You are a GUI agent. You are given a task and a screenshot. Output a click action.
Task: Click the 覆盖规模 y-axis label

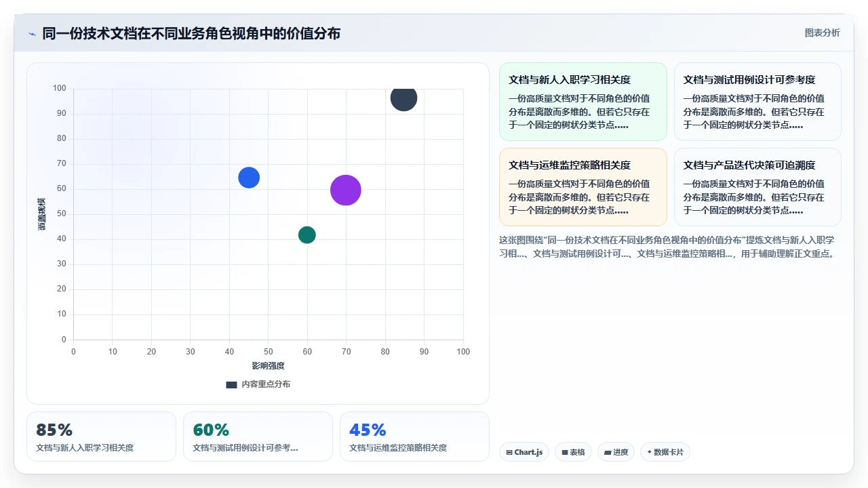pos(42,214)
